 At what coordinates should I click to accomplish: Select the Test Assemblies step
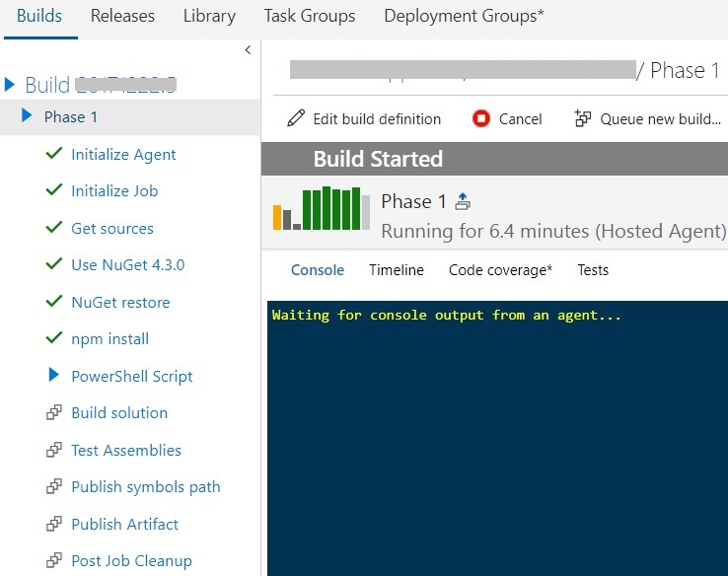click(126, 450)
